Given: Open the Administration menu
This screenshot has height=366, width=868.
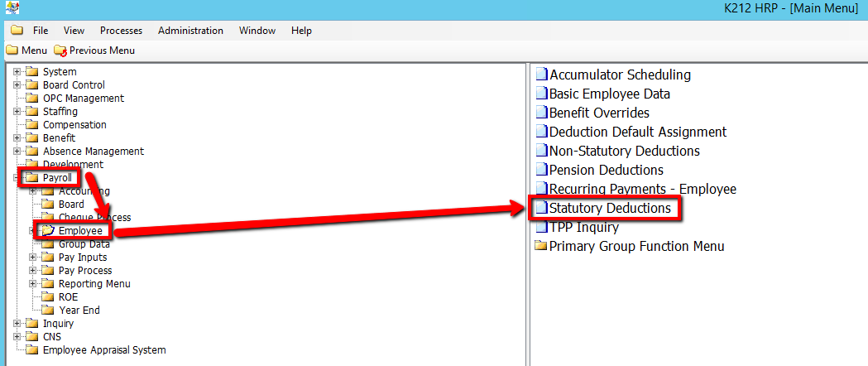Looking at the screenshot, I should (190, 31).
